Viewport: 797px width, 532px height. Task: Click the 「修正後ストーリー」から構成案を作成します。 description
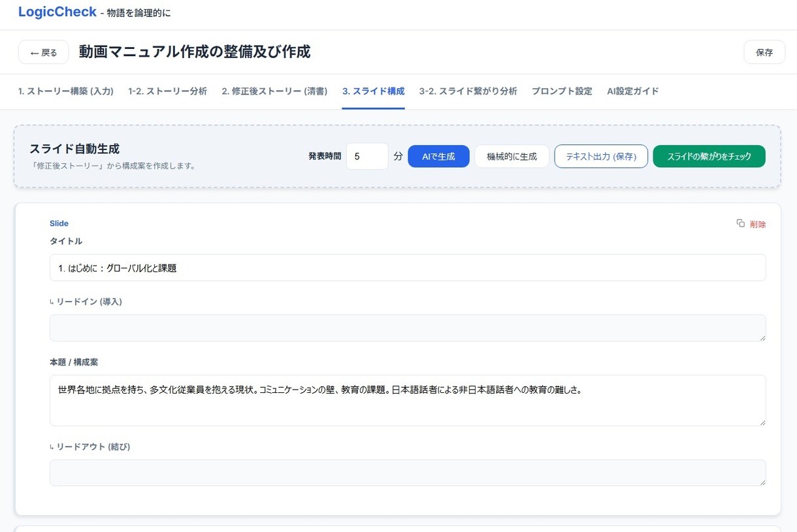point(112,166)
